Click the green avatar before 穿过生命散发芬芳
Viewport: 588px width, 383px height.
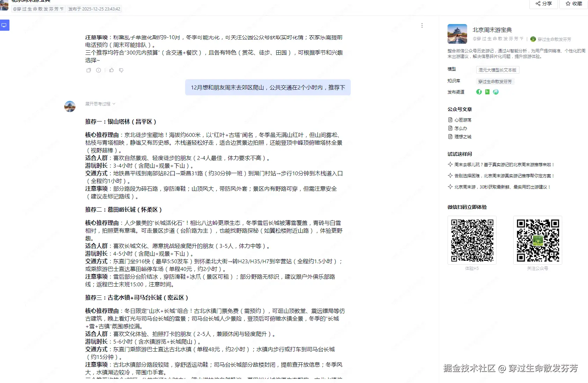tap(533, 39)
